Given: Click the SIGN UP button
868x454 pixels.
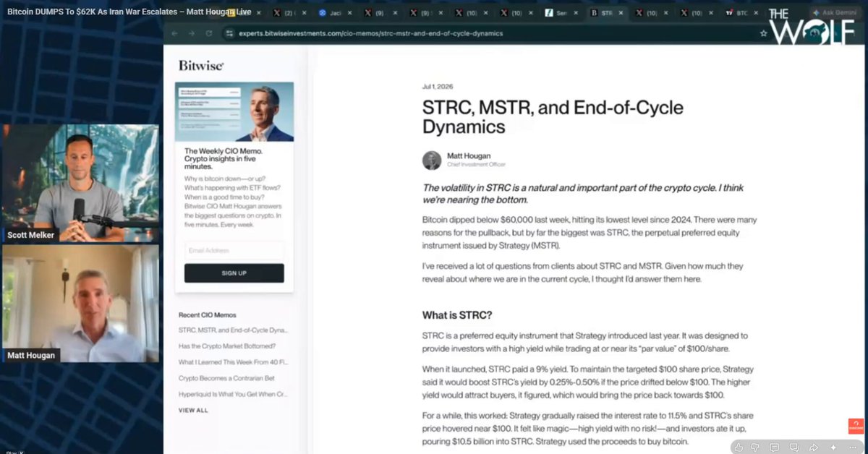Looking at the screenshot, I should click(234, 273).
